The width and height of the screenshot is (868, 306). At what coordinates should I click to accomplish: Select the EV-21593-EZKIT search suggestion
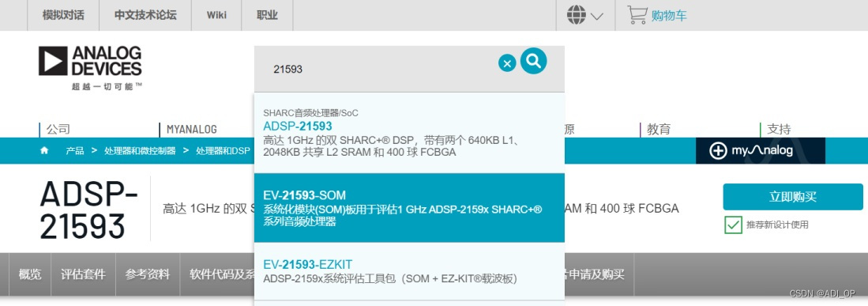(x=409, y=271)
